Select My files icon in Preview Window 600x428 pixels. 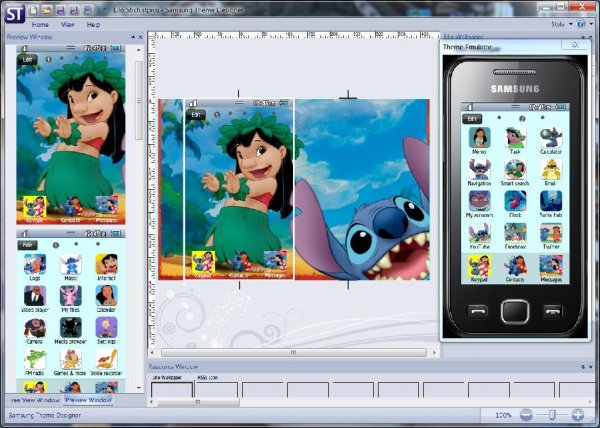click(x=71, y=298)
